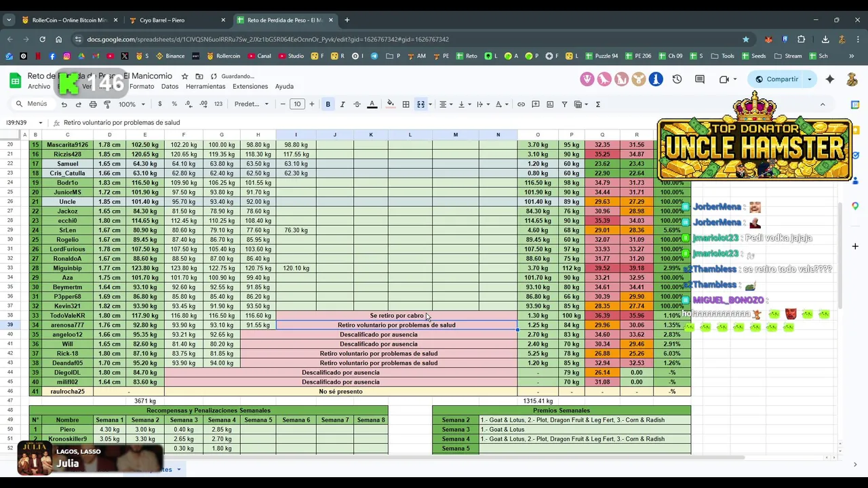Open the text wrapping dropdown
The width and height of the screenshot is (868, 488).
click(x=481, y=104)
